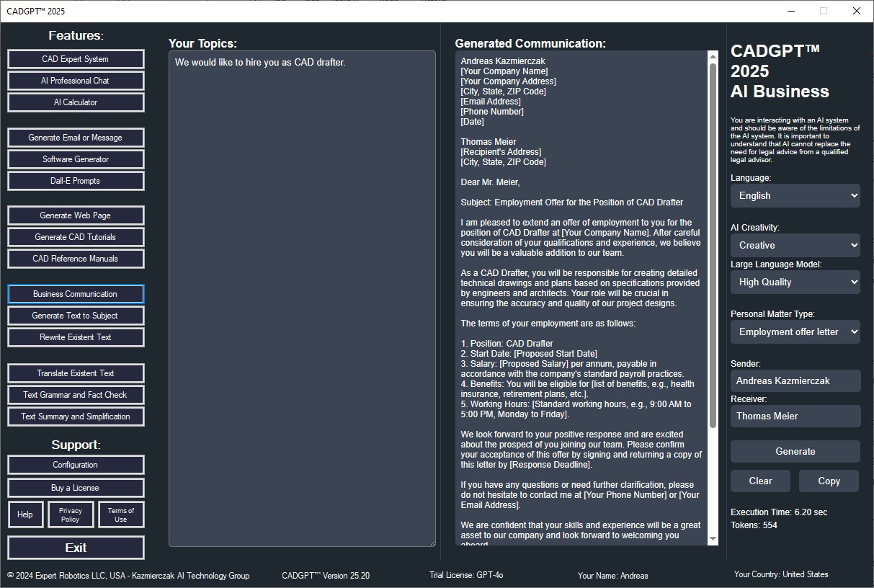Open Text Grammar and Fact Check
The height and width of the screenshot is (588, 874).
tap(76, 395)
